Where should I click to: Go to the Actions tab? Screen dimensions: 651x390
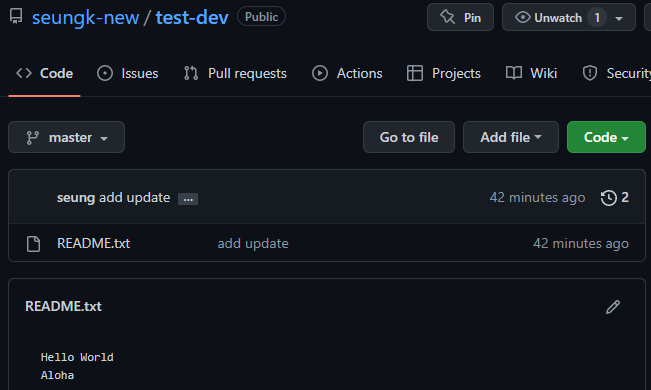click(347, 74)
